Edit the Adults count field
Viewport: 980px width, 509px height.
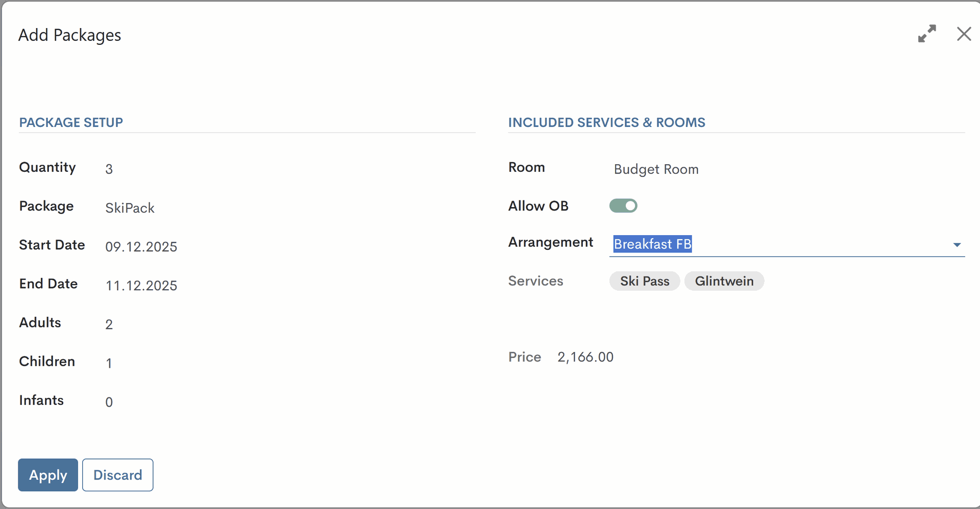pos(109,324)
